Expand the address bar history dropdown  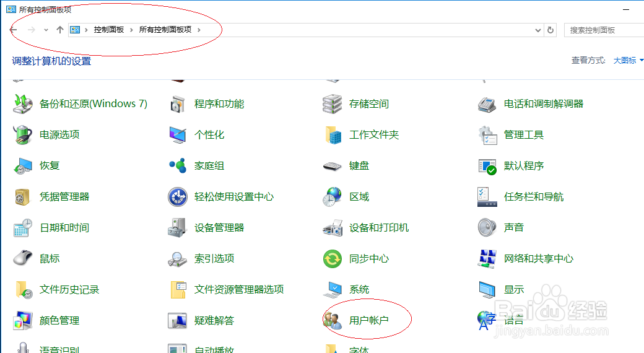[x=537, y=30]
